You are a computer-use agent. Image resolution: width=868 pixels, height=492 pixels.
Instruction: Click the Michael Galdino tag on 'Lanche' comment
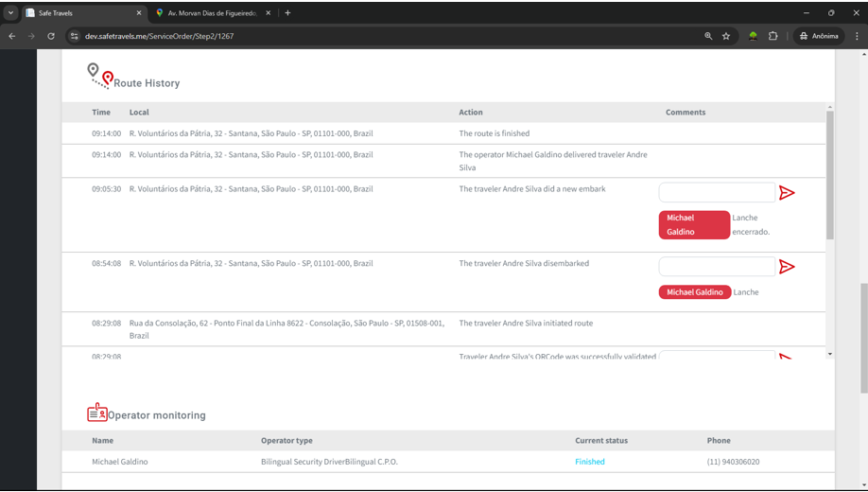pos(694,292)
